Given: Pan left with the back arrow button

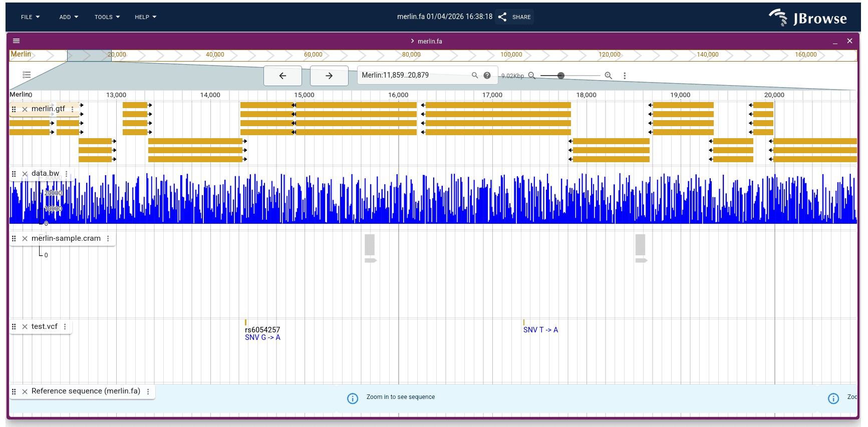Looking at the screenshot, I should tap(282, 76).
